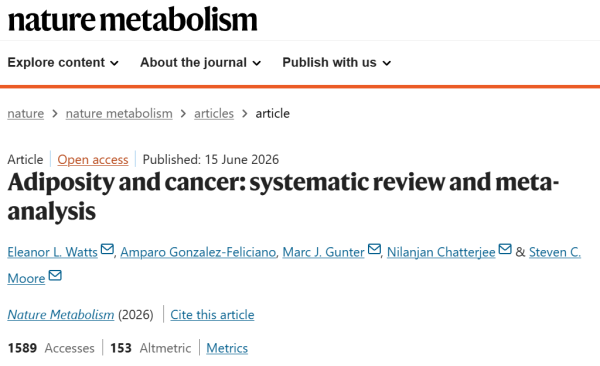Image resolution: width=600 pixels, height=366 pixels.
Task: Click the Open access link
Action: [x=93, y=160]
